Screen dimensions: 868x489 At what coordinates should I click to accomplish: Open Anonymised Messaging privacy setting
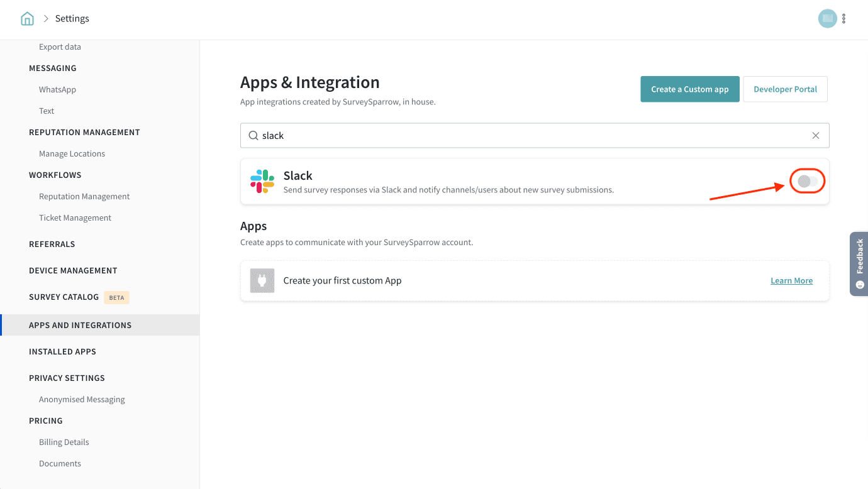[x=82, y=400]
